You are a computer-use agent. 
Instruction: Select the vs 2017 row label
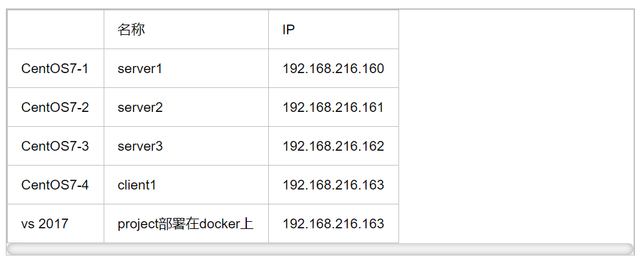click(x=45, y=224)
